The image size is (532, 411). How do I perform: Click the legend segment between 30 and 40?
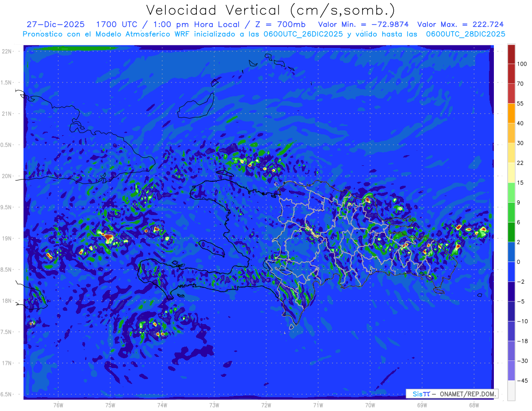[x=511, y=133]
